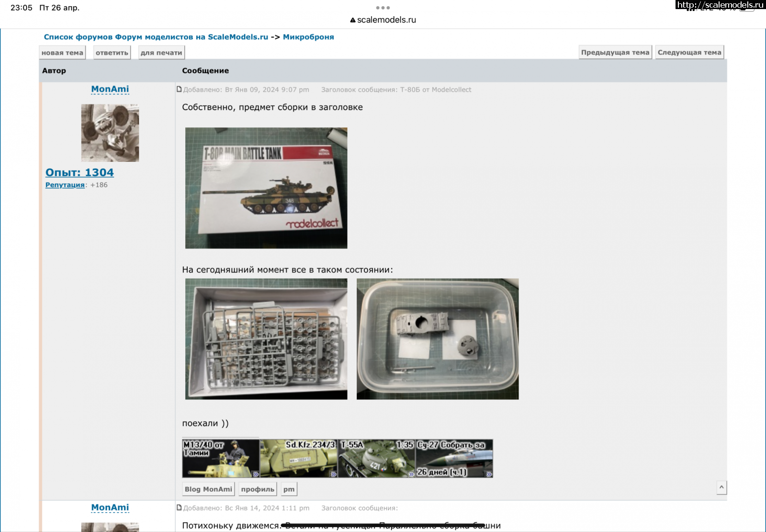
Task: Open the 'Микроброня' forum link
Action: point(308,37)
